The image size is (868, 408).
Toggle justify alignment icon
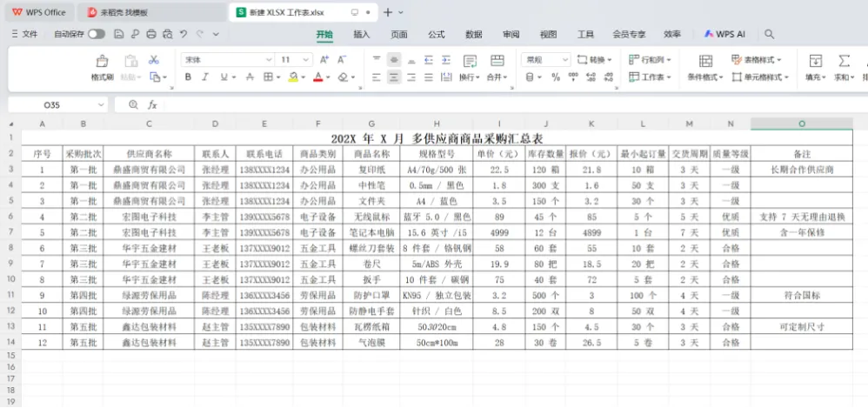tap(429, 77)
